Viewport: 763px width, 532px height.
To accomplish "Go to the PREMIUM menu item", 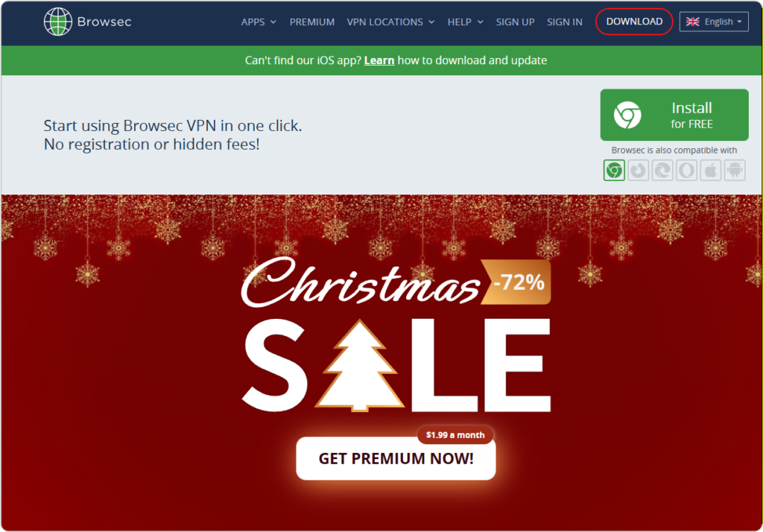I will (x=312, y=22).
